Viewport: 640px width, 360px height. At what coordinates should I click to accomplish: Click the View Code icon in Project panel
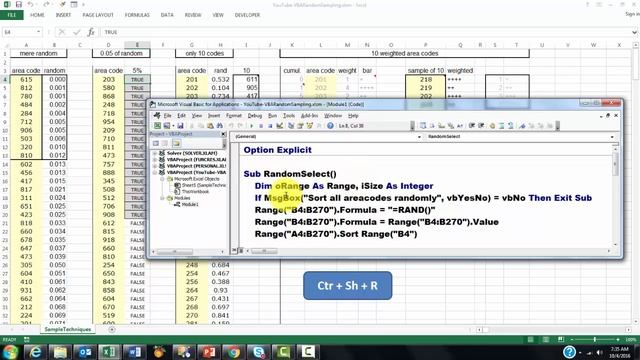pos(156,143)
